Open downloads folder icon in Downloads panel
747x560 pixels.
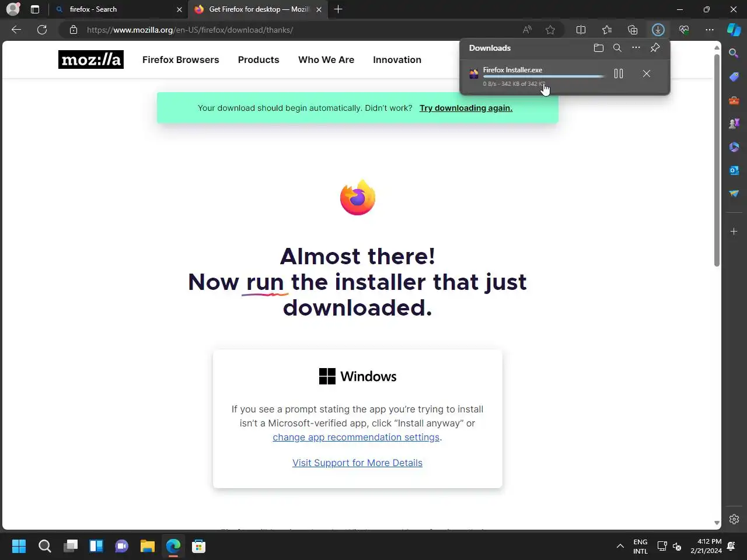pyautogui.click(x=599, y=48)
